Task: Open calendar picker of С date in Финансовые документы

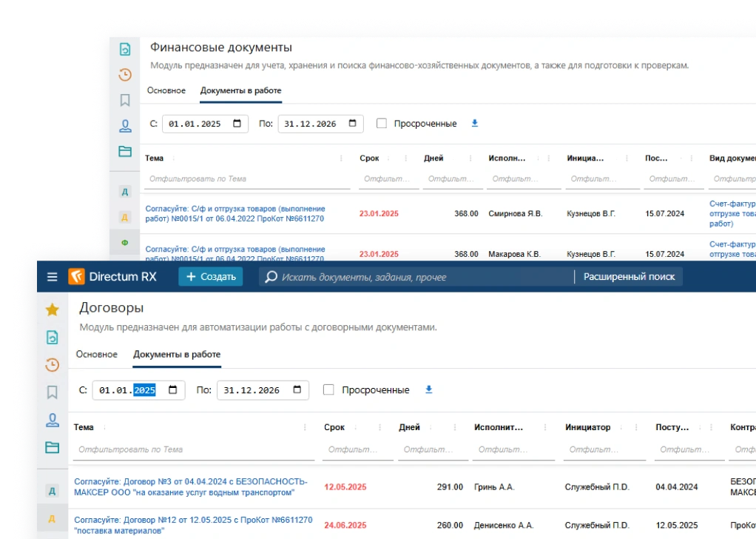Action: 237,124
